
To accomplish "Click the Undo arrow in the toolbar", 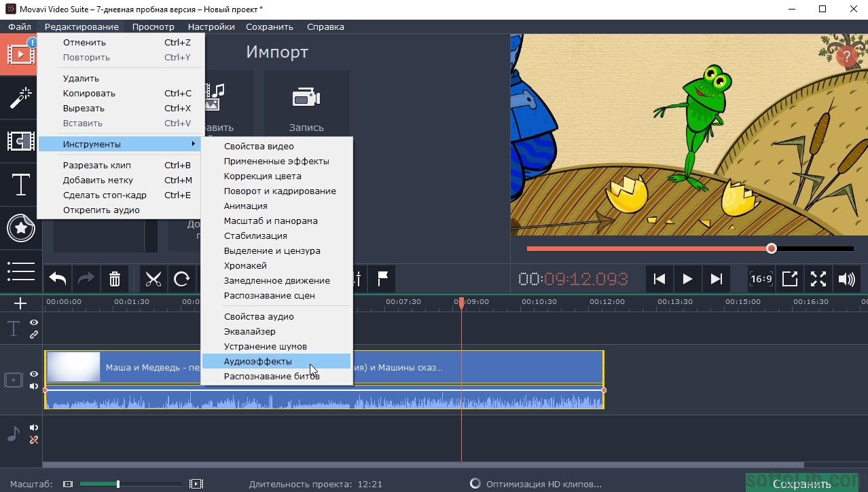I will click(x=58, y=279).
